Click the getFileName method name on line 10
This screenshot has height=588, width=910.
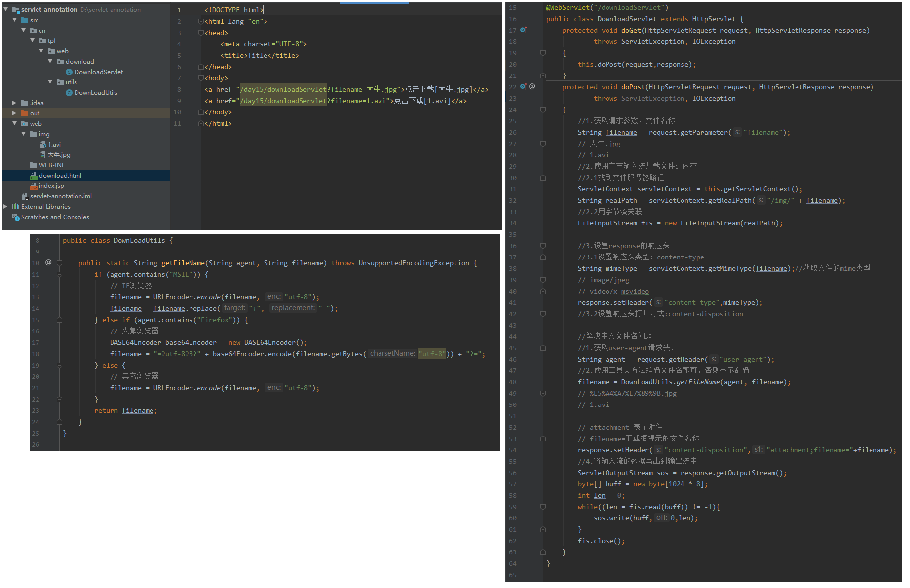pyautogui.click(x=183, y=263)
